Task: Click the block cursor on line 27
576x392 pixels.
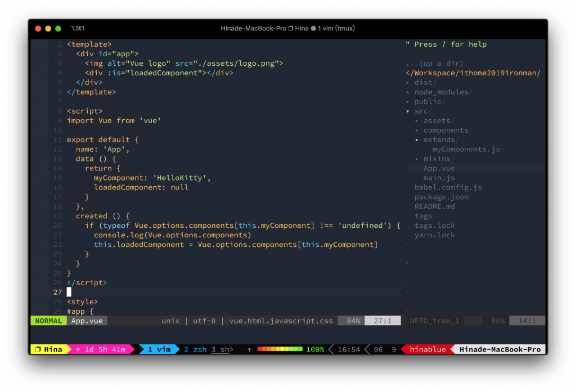Action: click(x=69, y=292)
